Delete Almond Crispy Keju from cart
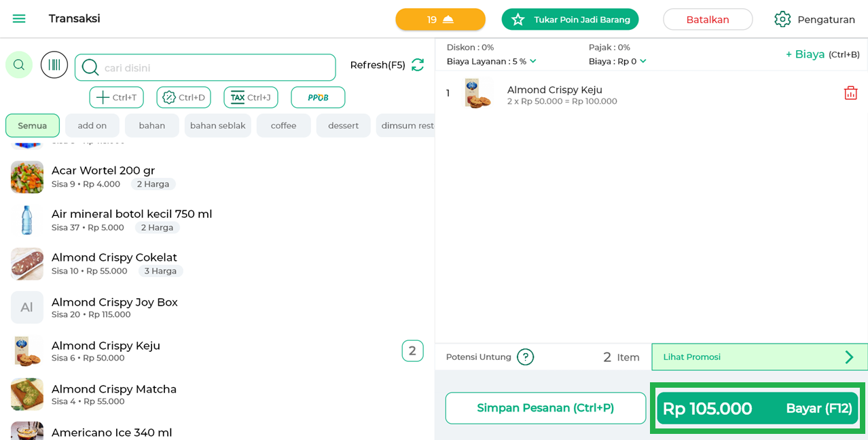Image resolution: width=868 pixels, height=440 pixels. 850,94
